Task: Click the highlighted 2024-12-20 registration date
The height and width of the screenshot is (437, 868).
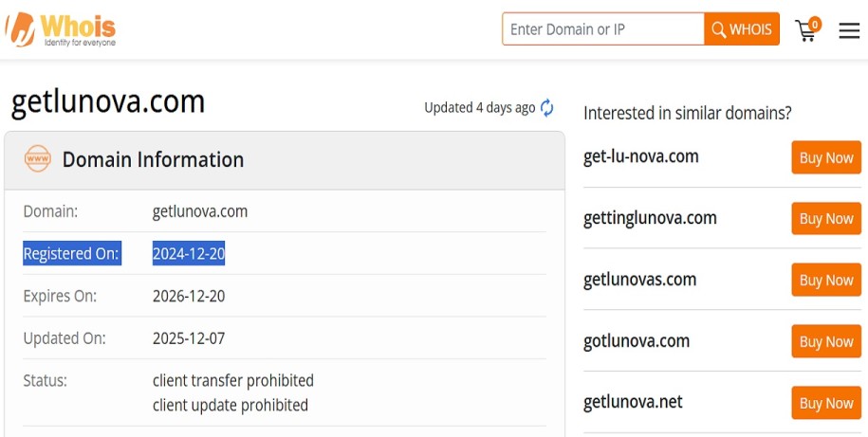Action: click(x=189, y=253)
